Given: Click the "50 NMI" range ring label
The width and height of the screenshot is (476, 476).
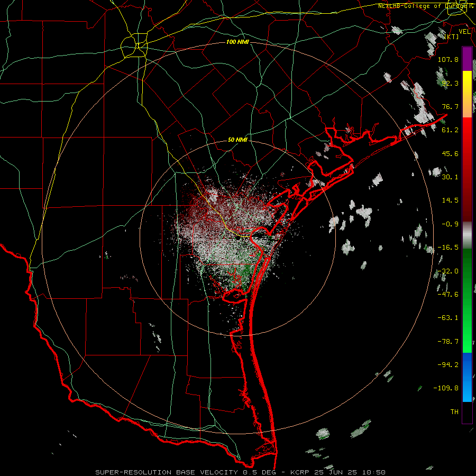Looking at the screenshot, I should (237, 140).
